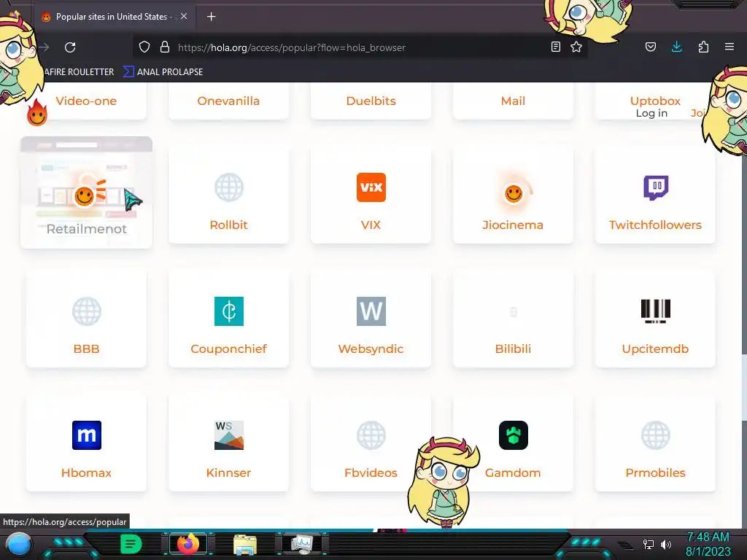Click the Kinnser label text

[228, 472]
